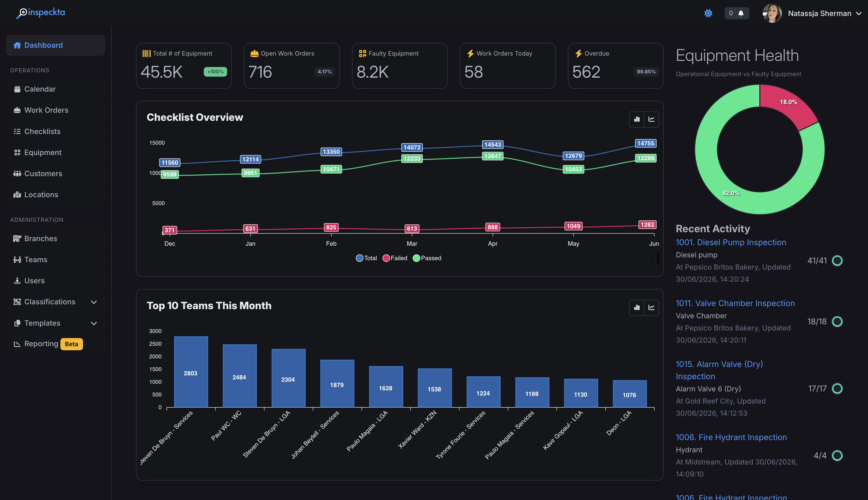Click the 4.17% badge on Open Work Orders
The width and height of the screenshot is (868, 500).
click(x=324, y=72)
